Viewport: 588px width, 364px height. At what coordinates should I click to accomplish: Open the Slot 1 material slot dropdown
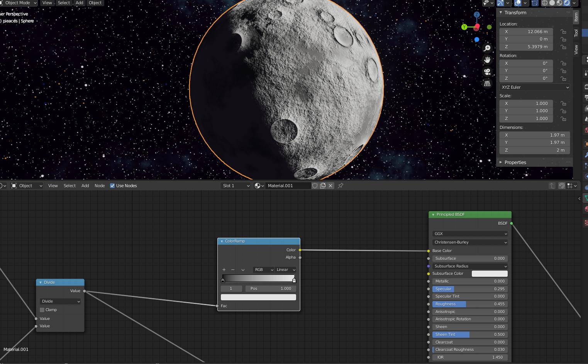pos(236,186)
